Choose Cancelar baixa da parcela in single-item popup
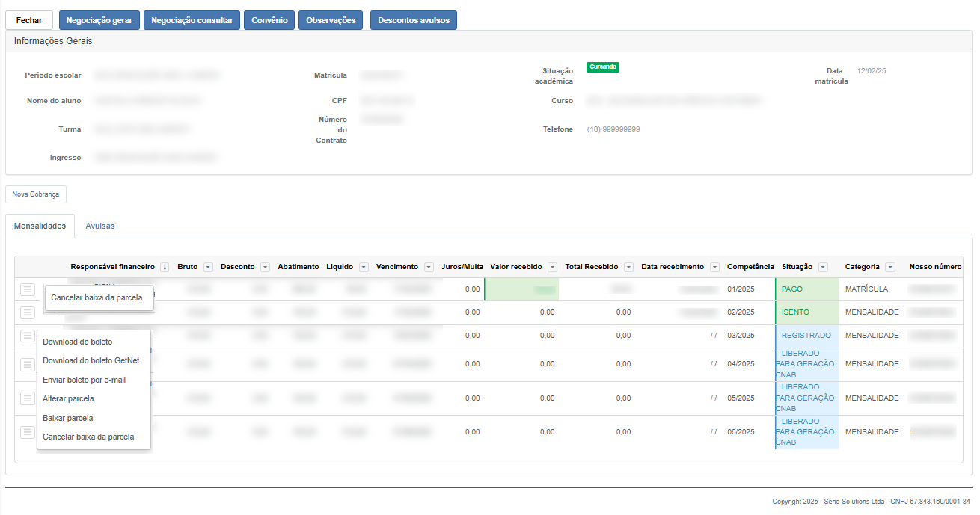The image size is (980, 515). tap(97, 297)
